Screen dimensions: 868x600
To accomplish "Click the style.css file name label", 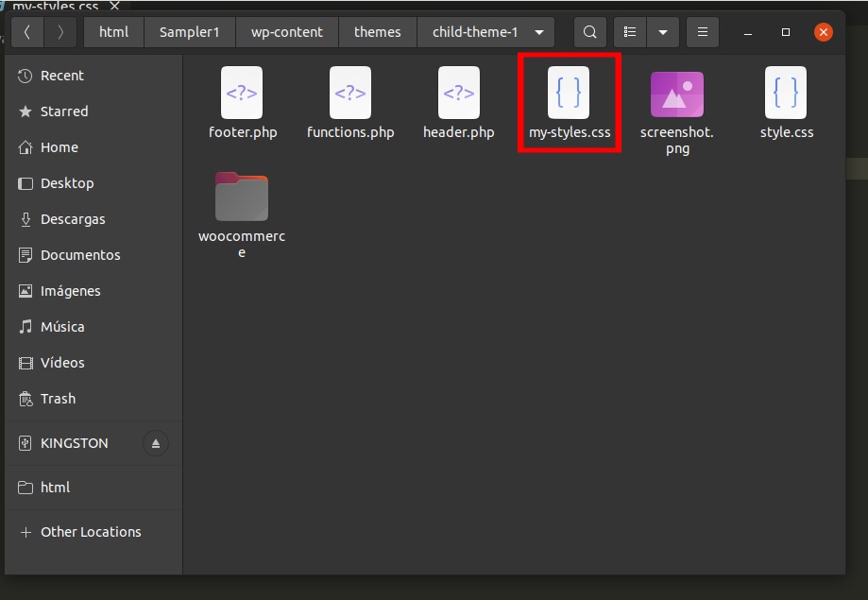I will click(x=787, y=132).
